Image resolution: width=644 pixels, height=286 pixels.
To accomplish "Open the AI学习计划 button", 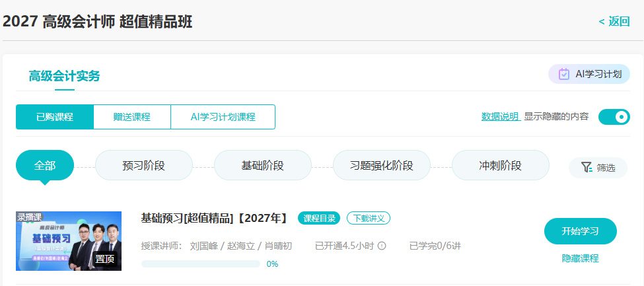I will click(589, 74).
